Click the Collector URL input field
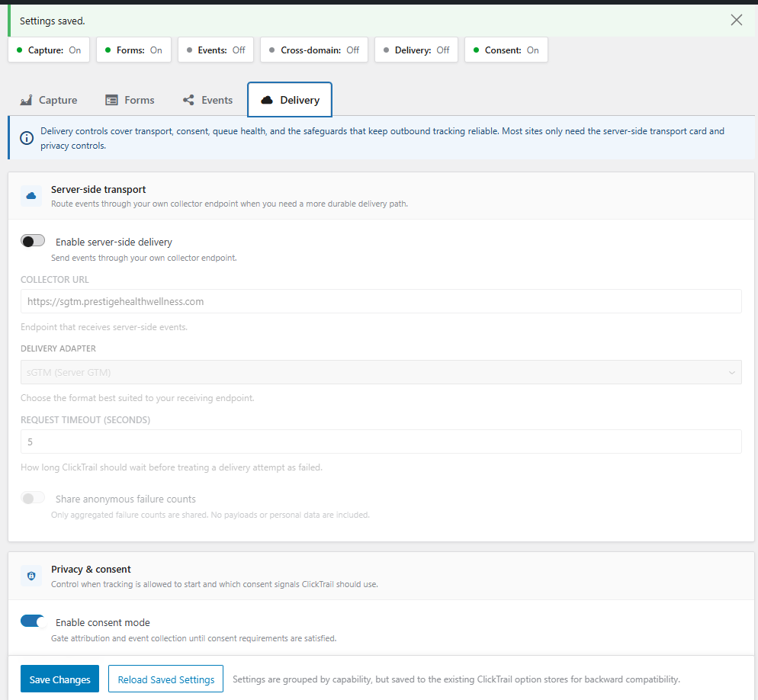This screenshot has width=758, height=700. 381,301
